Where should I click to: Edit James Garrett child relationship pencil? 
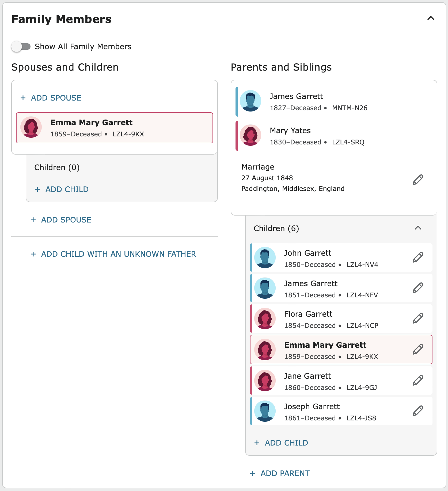[418, 288]
